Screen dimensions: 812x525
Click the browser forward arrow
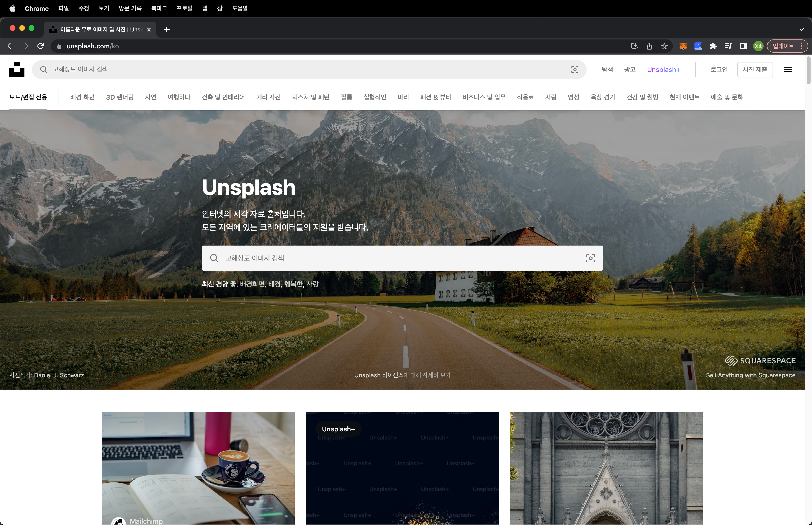(x=25, y=46)
